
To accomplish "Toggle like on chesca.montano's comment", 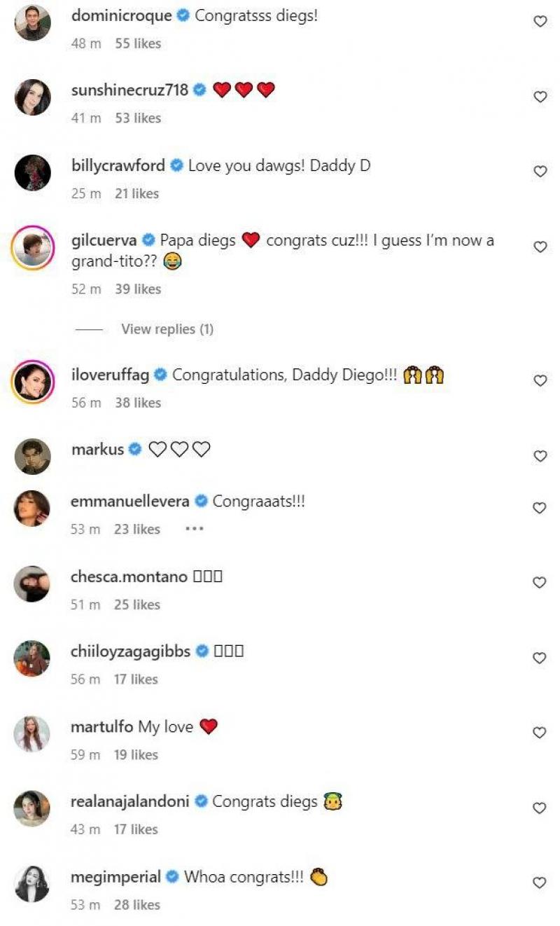I will point(540,583).
